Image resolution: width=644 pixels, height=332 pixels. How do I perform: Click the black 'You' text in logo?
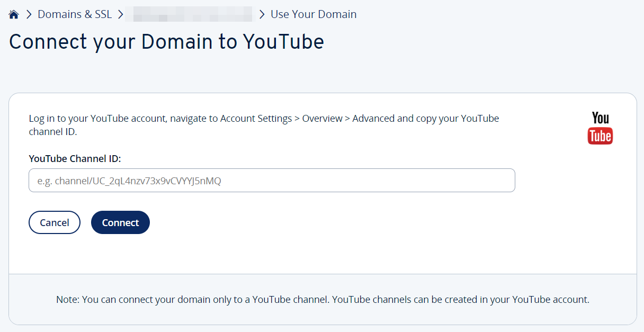[x=600, y=118]
